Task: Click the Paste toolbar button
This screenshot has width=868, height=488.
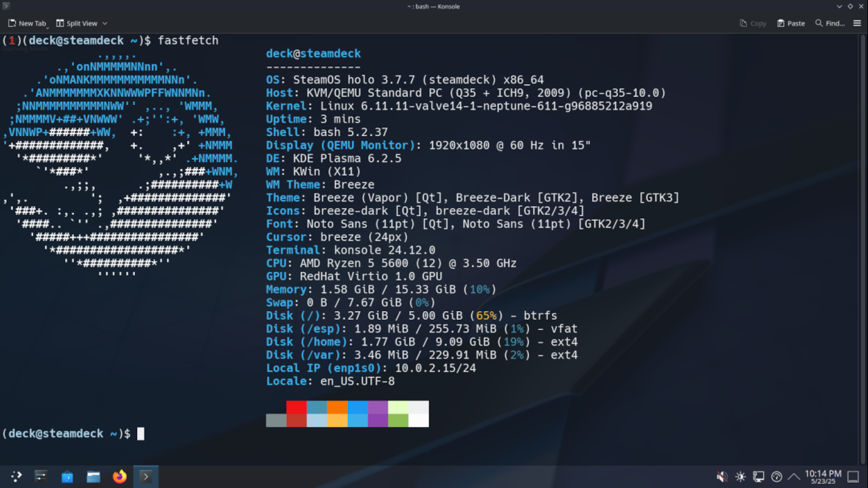Action: coord(791,23)
